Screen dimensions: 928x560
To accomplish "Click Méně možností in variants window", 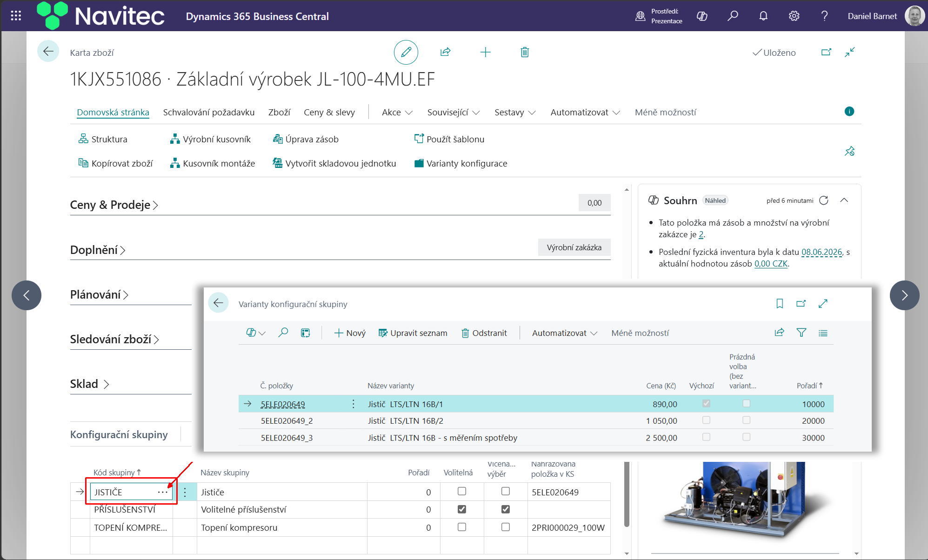I will 640,333.
